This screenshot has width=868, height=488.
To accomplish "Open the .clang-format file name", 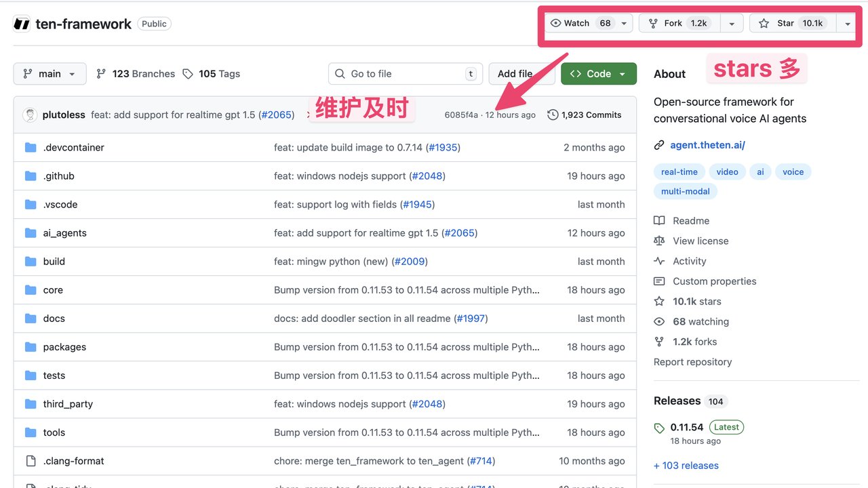I will 74,461.
